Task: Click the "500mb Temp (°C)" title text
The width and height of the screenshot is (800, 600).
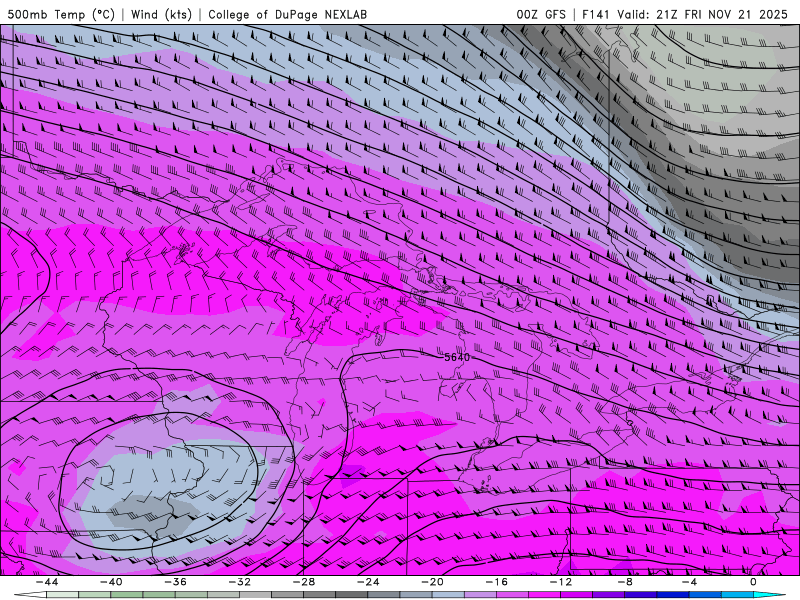Action: click(x=61, y=14)
